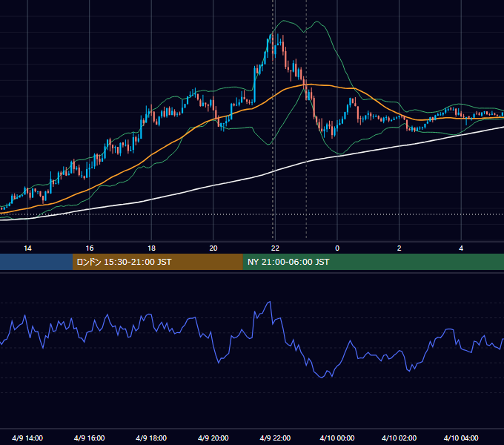Click the 2 hour label on chart axis

tap(399, 248)
